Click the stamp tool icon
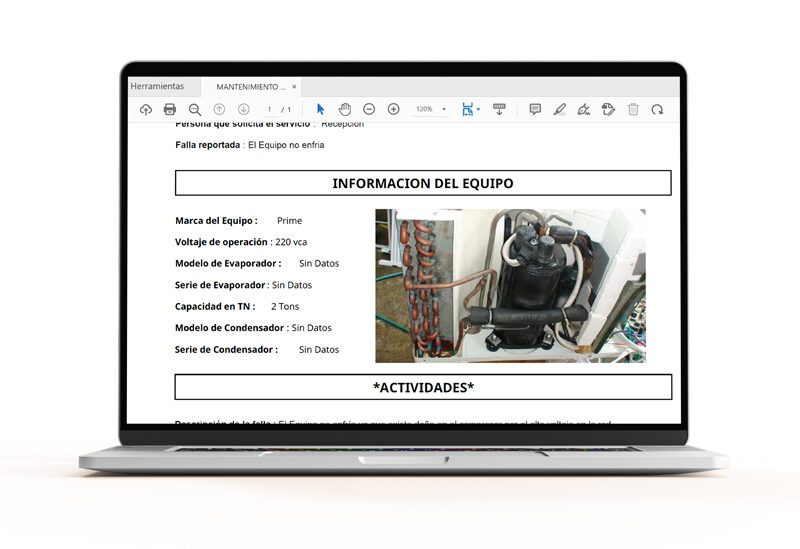Image resolution: width=800 pixels, height=549 pixels. pyautogui.click(x=608, y=109)
